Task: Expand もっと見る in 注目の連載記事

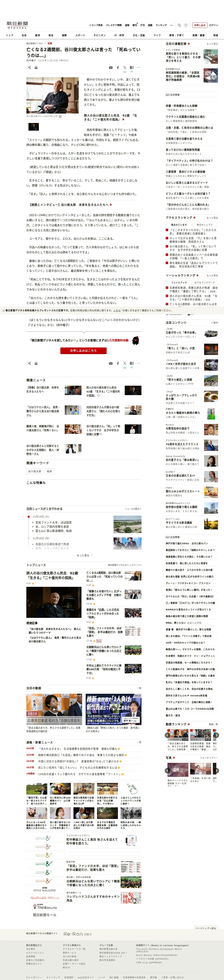Action: click(x=212, y=44)
